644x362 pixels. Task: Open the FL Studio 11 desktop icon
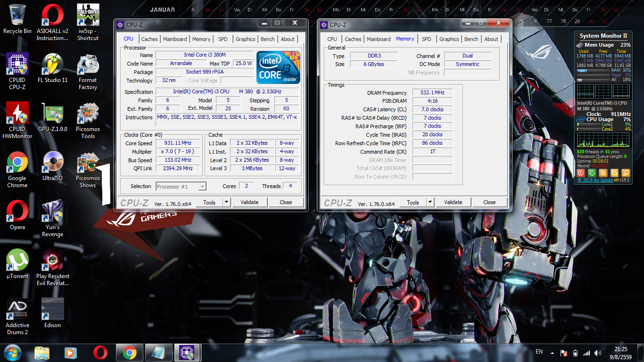point(52,68)
